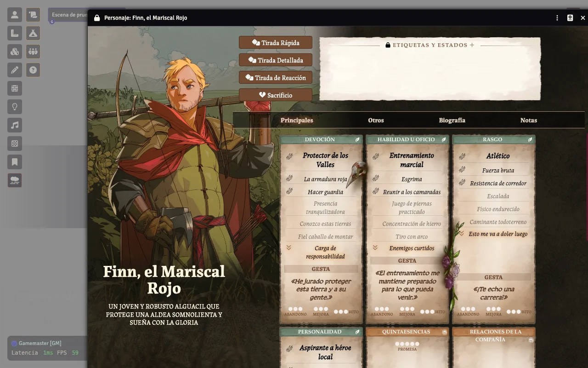The width and height of the screenshot is (588, 368).
Task: Click chevron beside Esto me va a doler luego
Action: click(462, 233)
